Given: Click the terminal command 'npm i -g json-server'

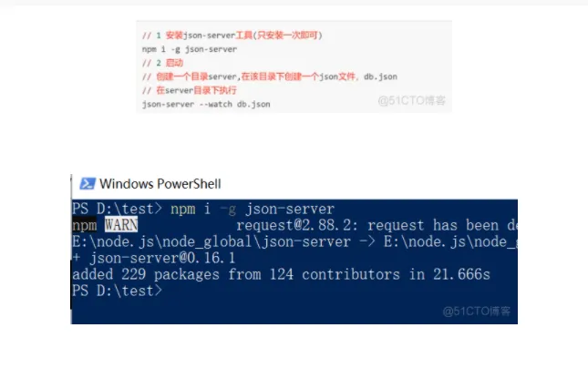Looking at the screenshot, I should point(253,209).
